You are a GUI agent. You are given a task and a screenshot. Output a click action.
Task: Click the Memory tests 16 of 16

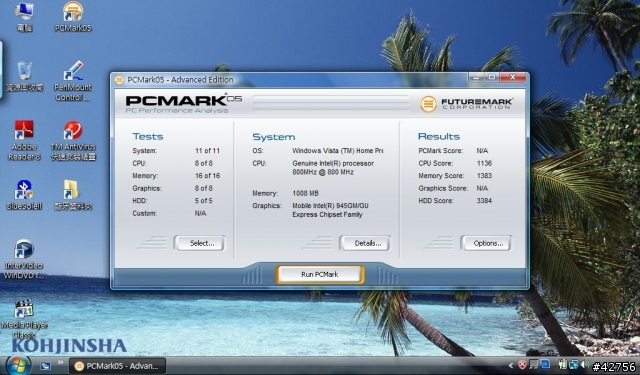tap(207, 176)
